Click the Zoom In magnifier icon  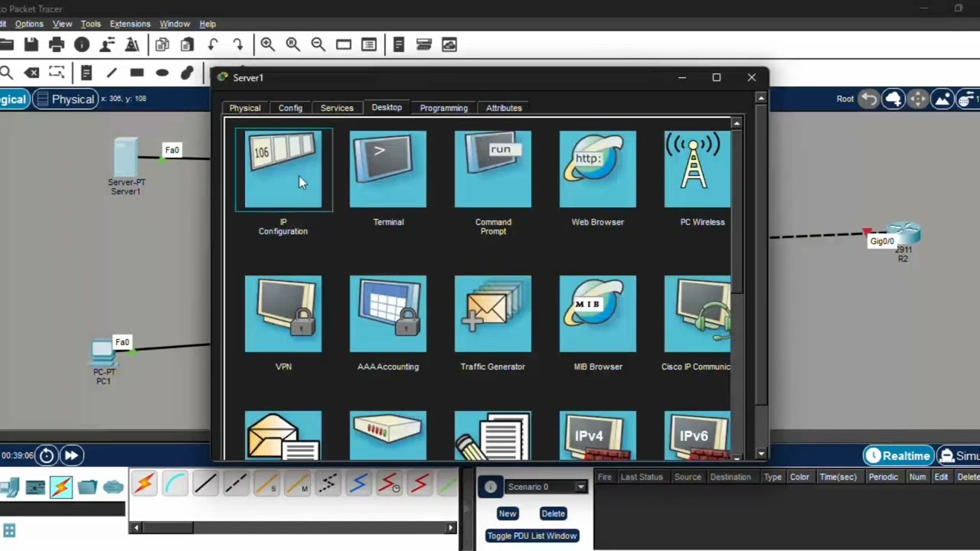[x=267, y=45]
